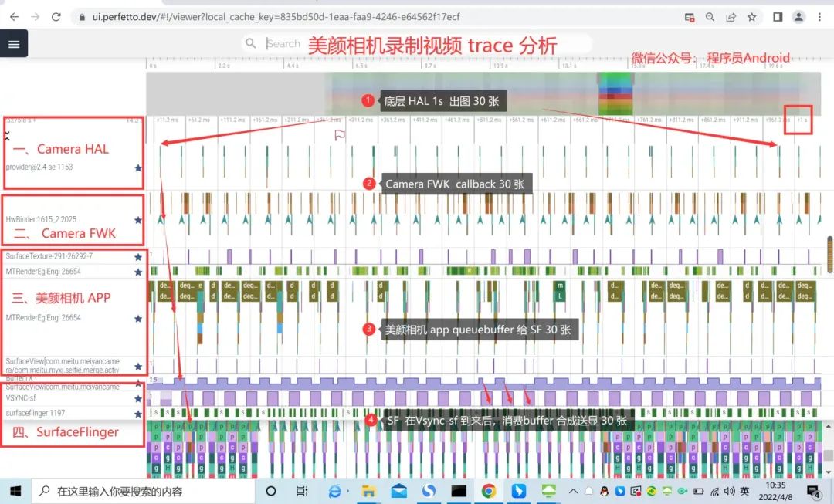Toggle the pin star for HwBinder:1615_2 2025
The width and height of the screenshot is (834, 504).
click(138, 219)
